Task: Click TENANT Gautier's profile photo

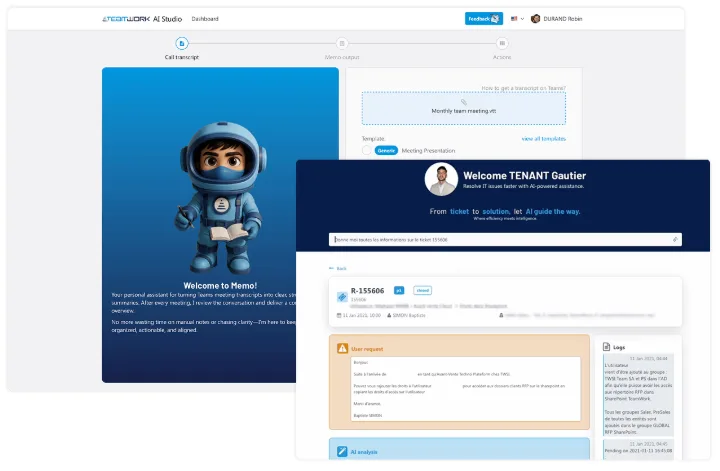Action: click(x=441, y=179)
